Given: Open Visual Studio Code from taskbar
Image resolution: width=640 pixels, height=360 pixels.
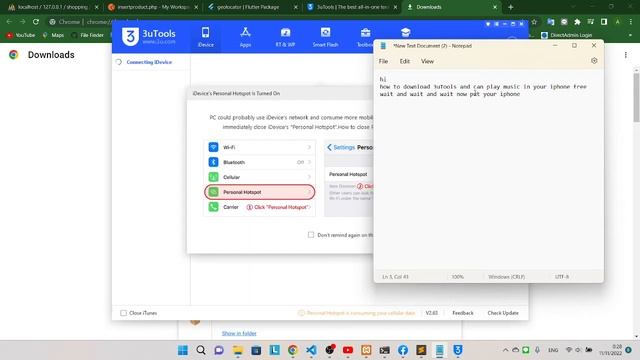Looking at the screenshot, I should coord(311,350).
